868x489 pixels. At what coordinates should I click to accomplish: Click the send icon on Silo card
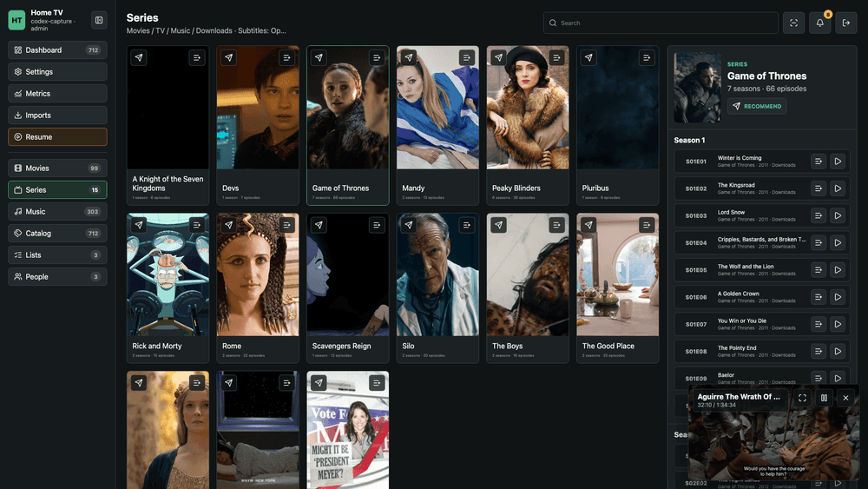(x=409, y=225)
